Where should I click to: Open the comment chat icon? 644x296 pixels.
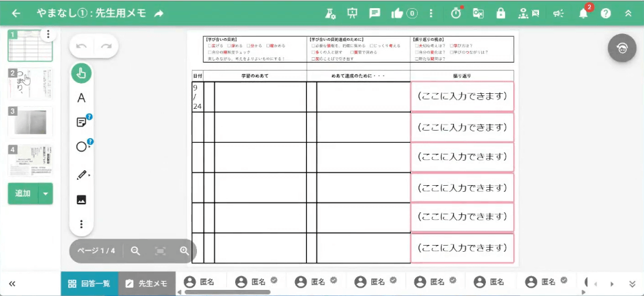point(375,14)
